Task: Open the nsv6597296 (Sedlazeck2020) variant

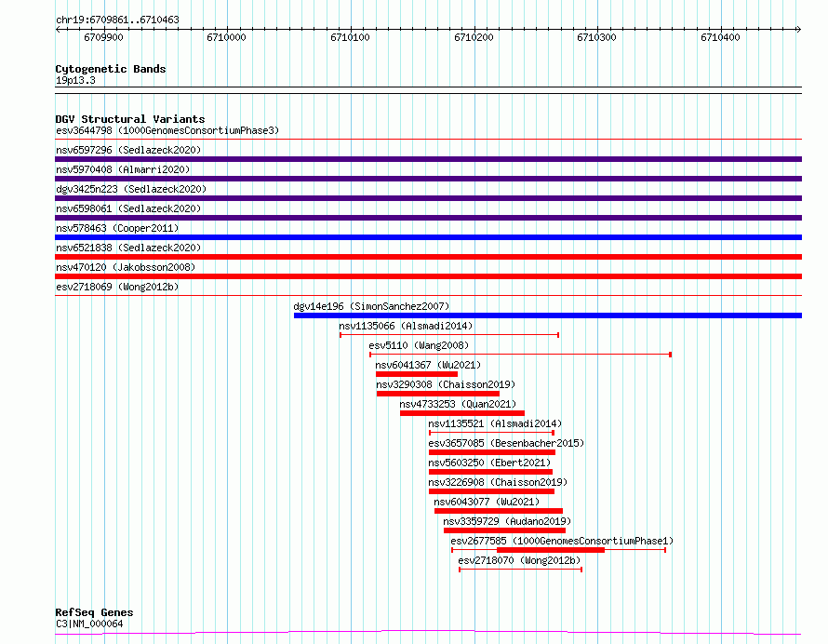Action: point(128,150)
